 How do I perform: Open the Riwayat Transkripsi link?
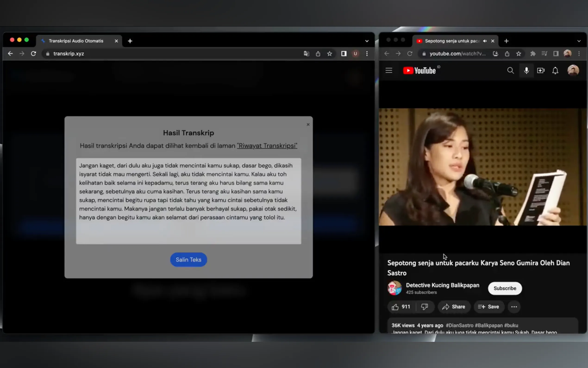267,146
